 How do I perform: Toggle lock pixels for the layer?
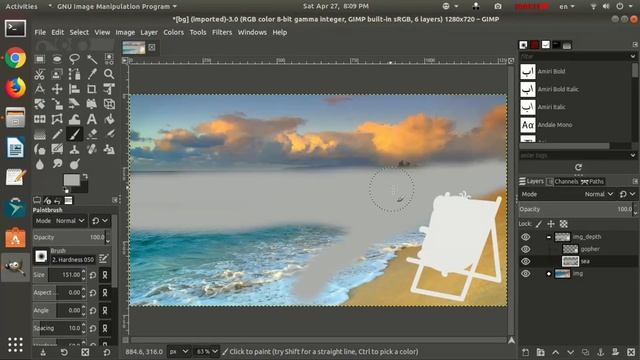(x=539, y=224)
